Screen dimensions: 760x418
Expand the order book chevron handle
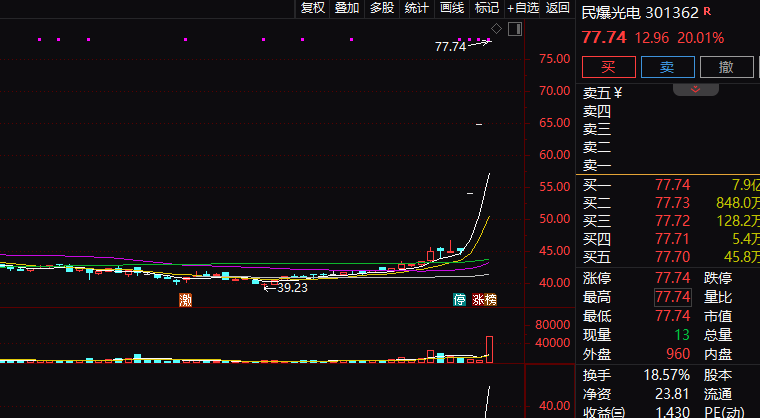tap(696, 89)
